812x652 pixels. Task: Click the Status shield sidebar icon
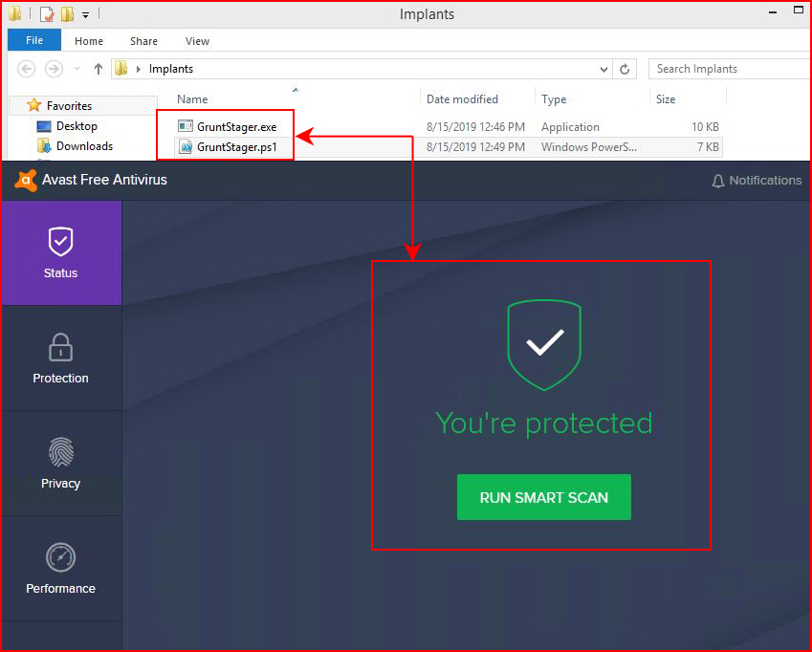[x=60, y=241]
